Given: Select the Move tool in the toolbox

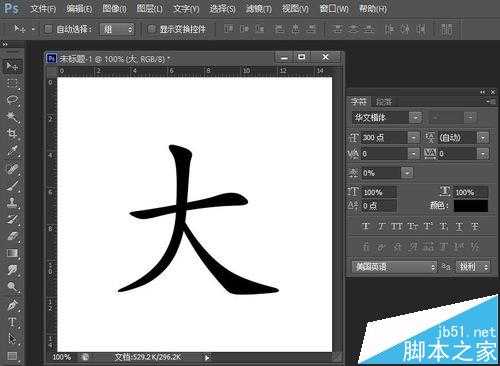Looking at the screenshot, I should [12, 66].
